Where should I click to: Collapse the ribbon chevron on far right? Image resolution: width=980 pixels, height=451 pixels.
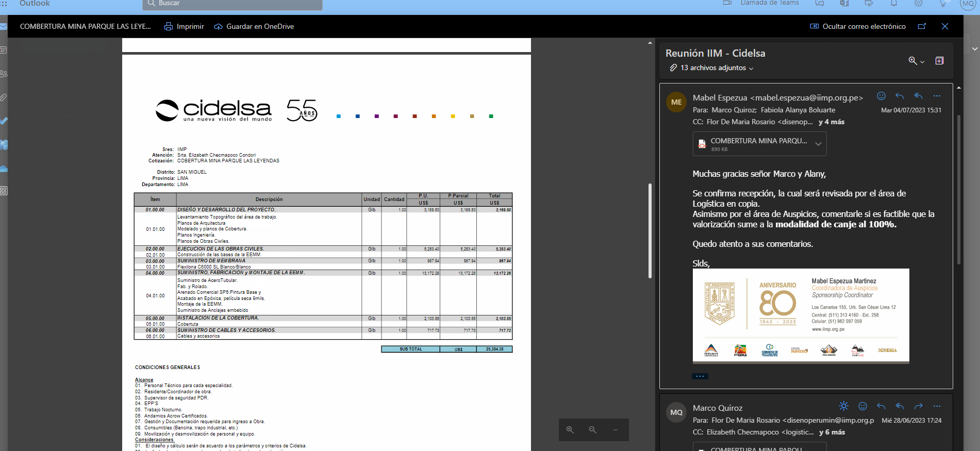click(x=974, y=49)
